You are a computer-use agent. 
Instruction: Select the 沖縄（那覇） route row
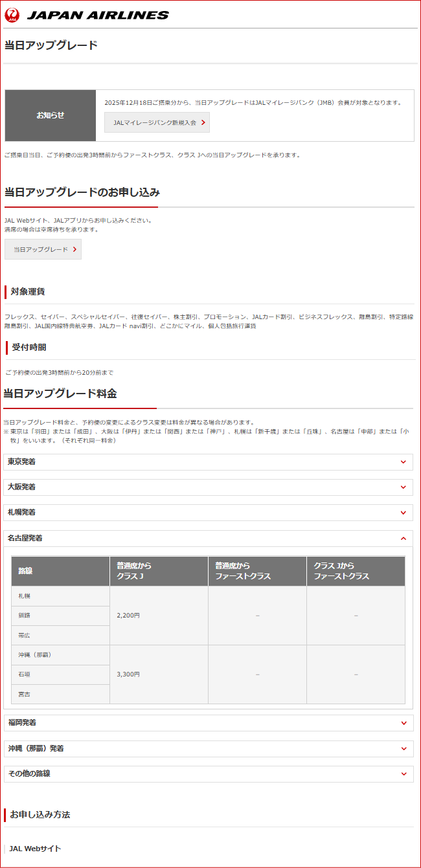pos(60,655)
